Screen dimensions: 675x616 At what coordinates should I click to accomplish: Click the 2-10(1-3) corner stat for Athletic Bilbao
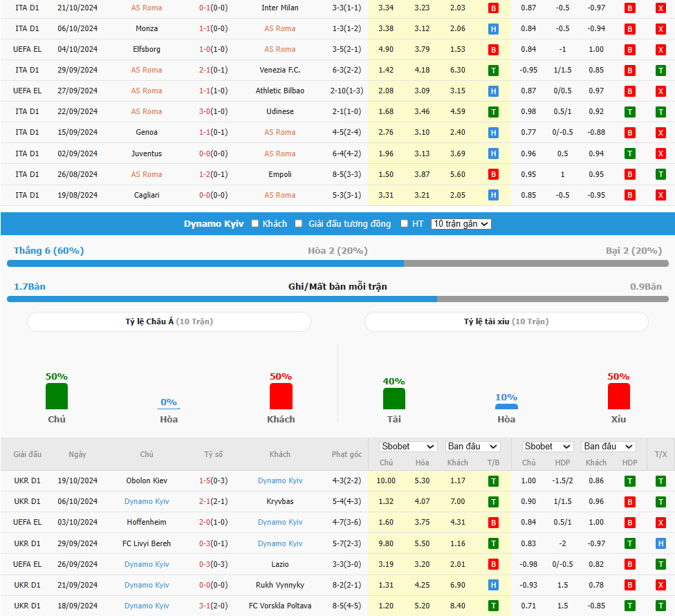click(x=346, y=91)
